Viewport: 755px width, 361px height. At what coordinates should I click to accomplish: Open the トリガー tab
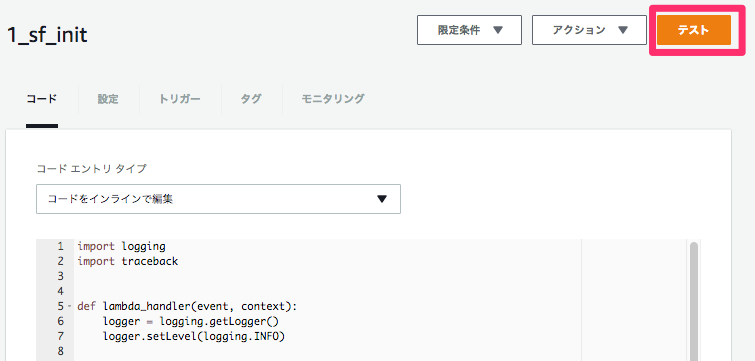[x=180, y=99]
